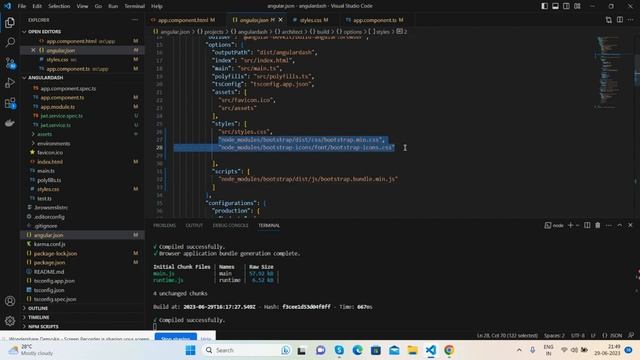Viewport: 640px width, 360px height.
Task: Close angular.json in Open Editors list
Action: point(33,50)
